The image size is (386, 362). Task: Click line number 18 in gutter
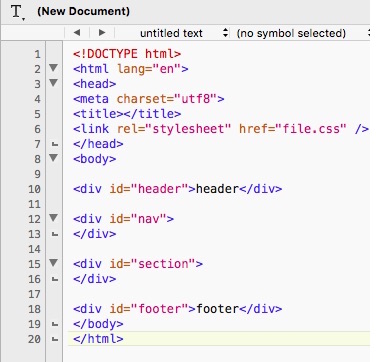coord(34,309)
